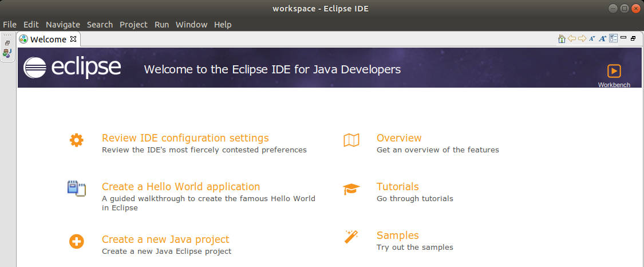Image resolution: width=644 pixels, height=267 pixels.
Task: Navigate back using the left arrow icon
Action: click(x=572, y=38)
